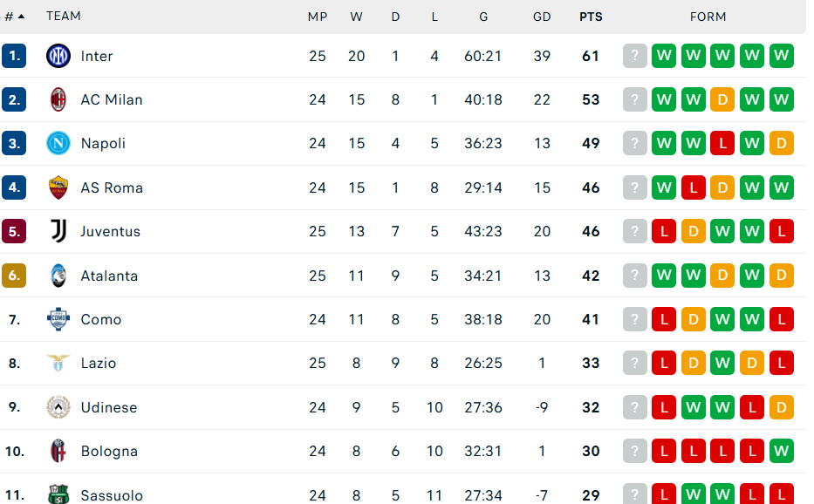Open the Napoli crest icon
The width and height of the screenshot is (814, 504).
pyautogui.click(x=58, y=143)
